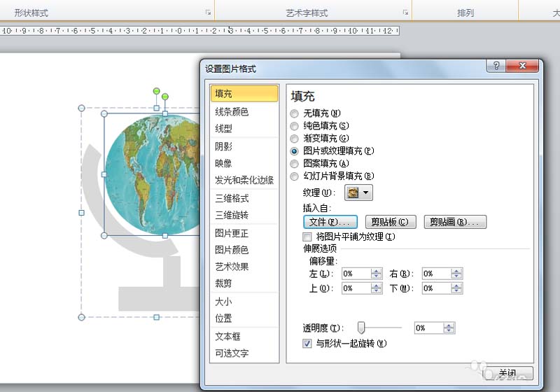
Task: Click the 透明度 percentage input field
Action: (x=429, y=328)
